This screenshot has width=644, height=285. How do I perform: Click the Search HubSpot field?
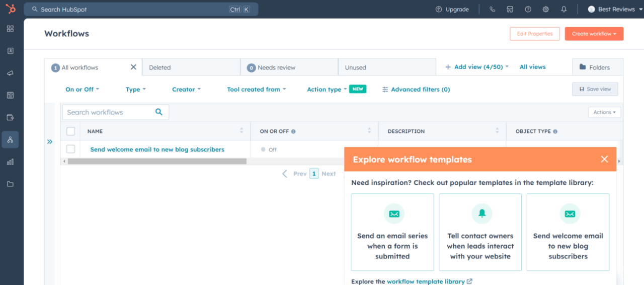(141, 9)
